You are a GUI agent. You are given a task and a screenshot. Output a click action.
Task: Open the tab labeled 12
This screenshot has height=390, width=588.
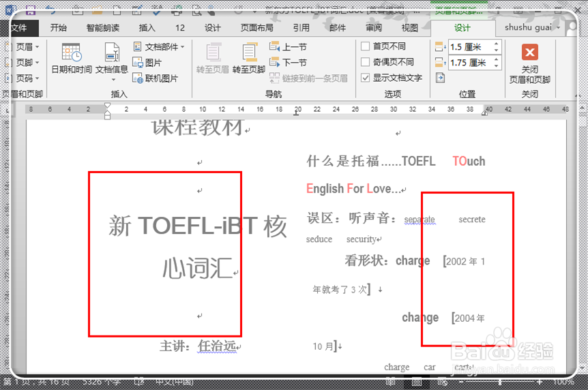coord(180,28)
